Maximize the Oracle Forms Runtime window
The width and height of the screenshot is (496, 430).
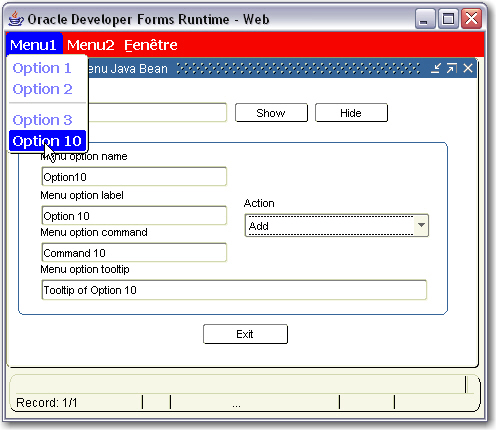pos(448,19)
